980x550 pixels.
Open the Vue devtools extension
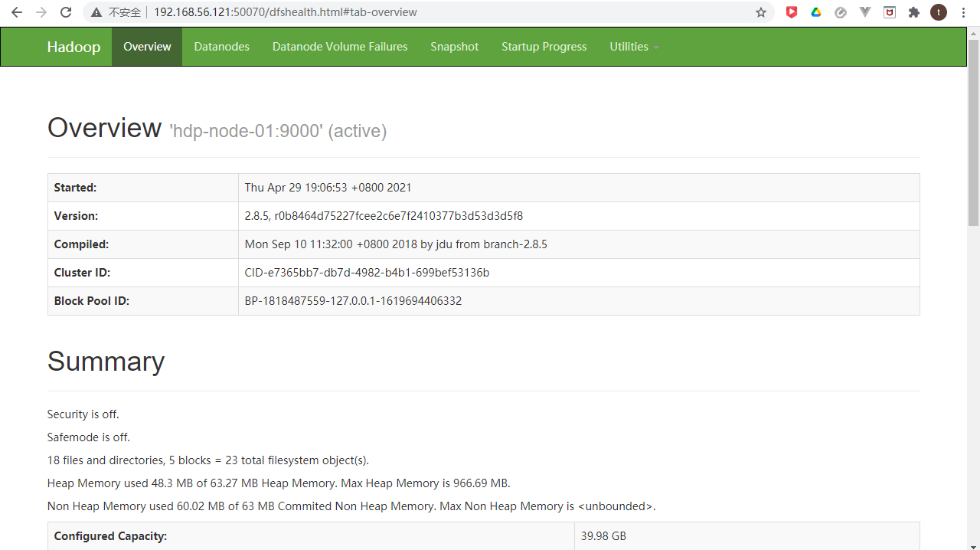point(865,12)
